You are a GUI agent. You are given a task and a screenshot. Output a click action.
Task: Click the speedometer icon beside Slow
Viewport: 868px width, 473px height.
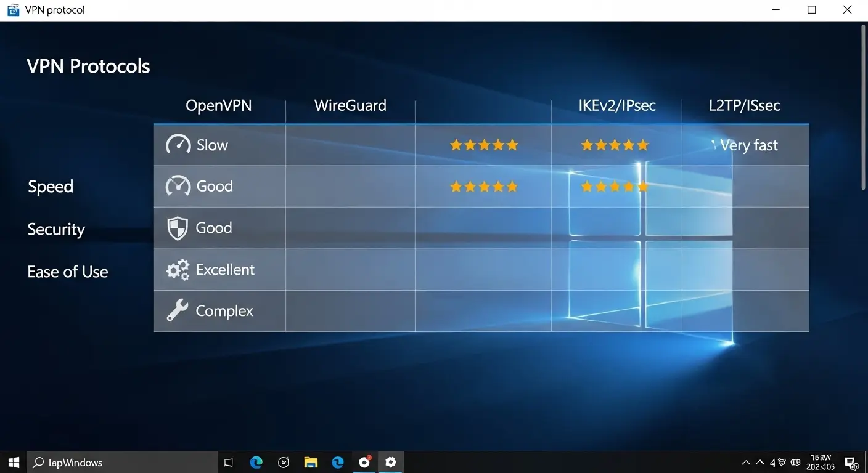(x=178, y=145)
